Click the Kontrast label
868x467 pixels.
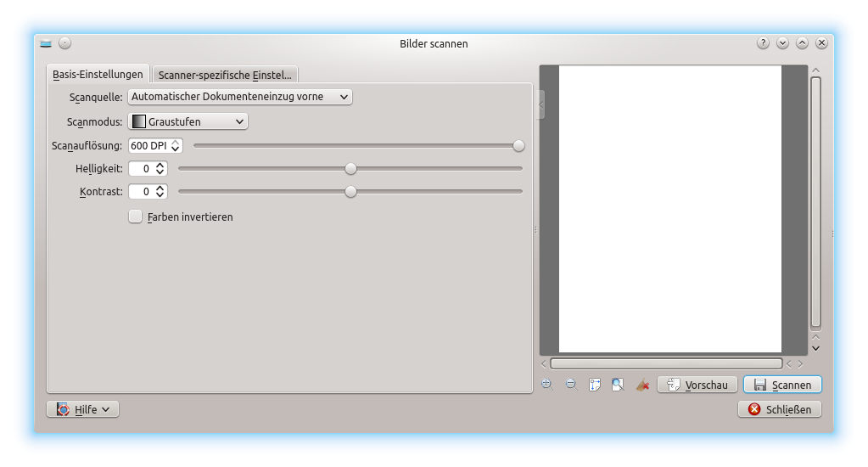(x=101, y=191)
